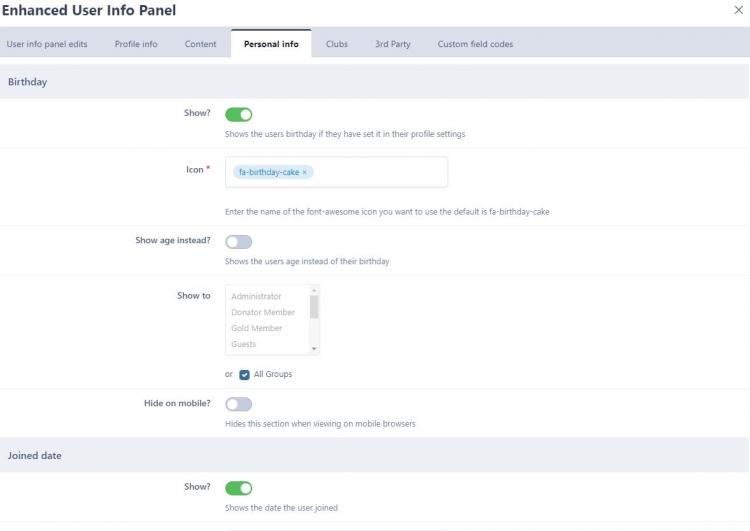Disable the Joined date Show toggle
This screenshot has height=531, width=750.
(239, 488)
